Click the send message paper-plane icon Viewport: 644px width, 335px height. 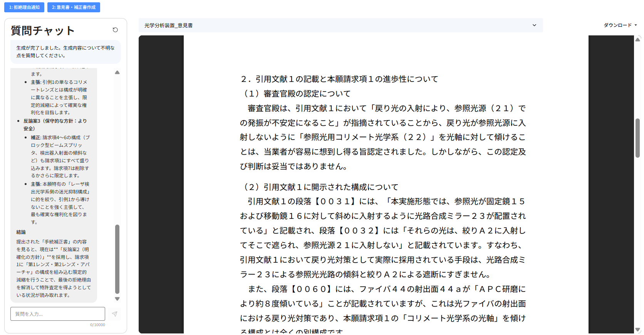114,314
